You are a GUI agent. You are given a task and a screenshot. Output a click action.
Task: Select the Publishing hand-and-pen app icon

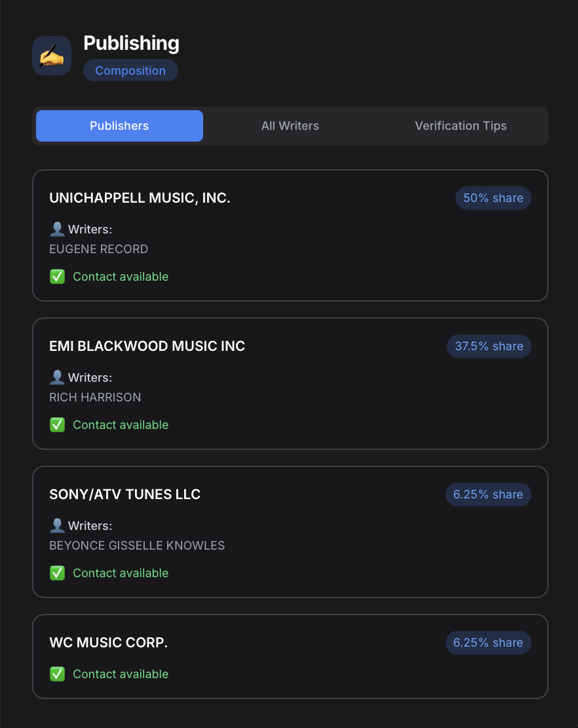tap(51, 55)
